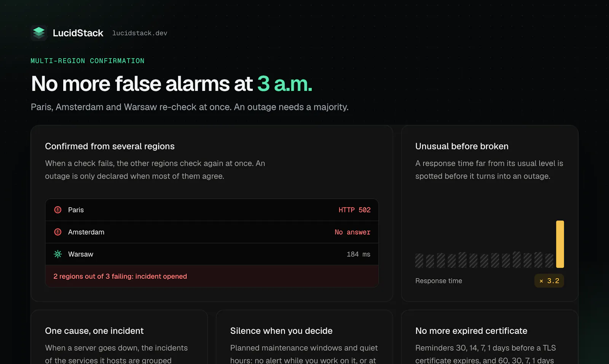Viewport: 609px width, 364px height.
Task: Select the Amsterdam region name
Action: pyautogui.click(x=86, y=232)
